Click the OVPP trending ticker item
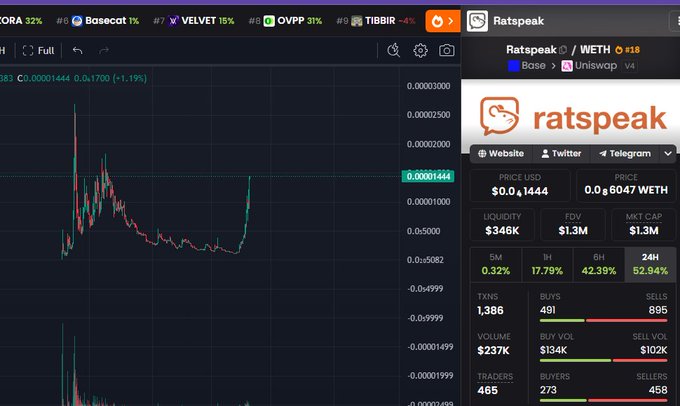This screenshot has height=406, width=680. pyautogui.click(x=286, y=21)
